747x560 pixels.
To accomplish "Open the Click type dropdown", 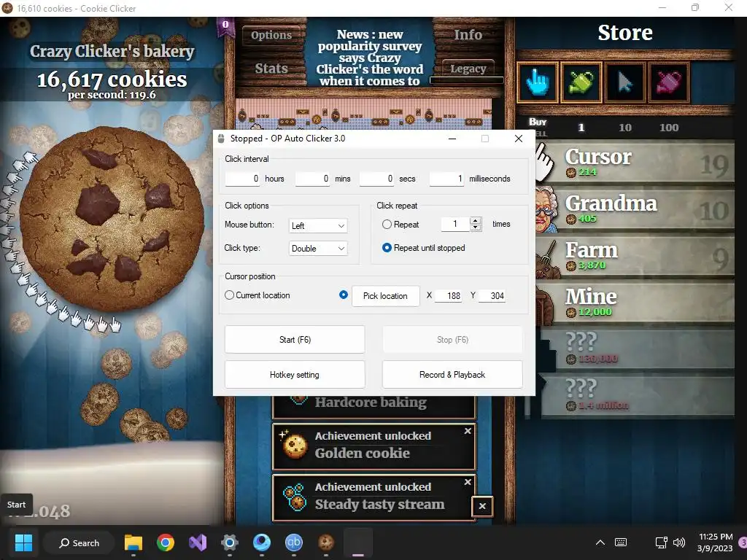I will pos(318,248).
